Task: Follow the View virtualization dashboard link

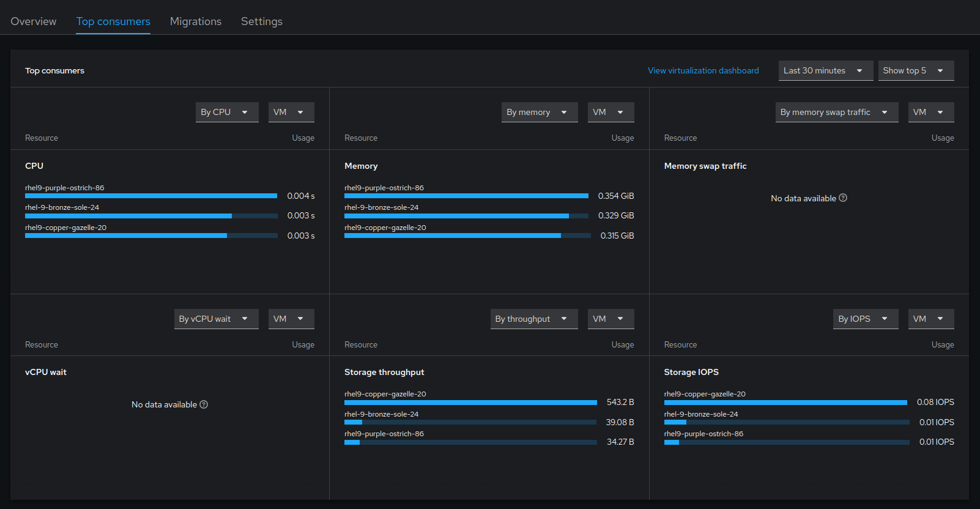Action: 703,70
